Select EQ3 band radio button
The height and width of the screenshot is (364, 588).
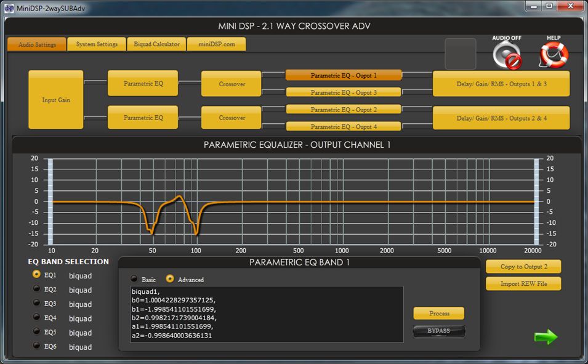coord(36,302)
